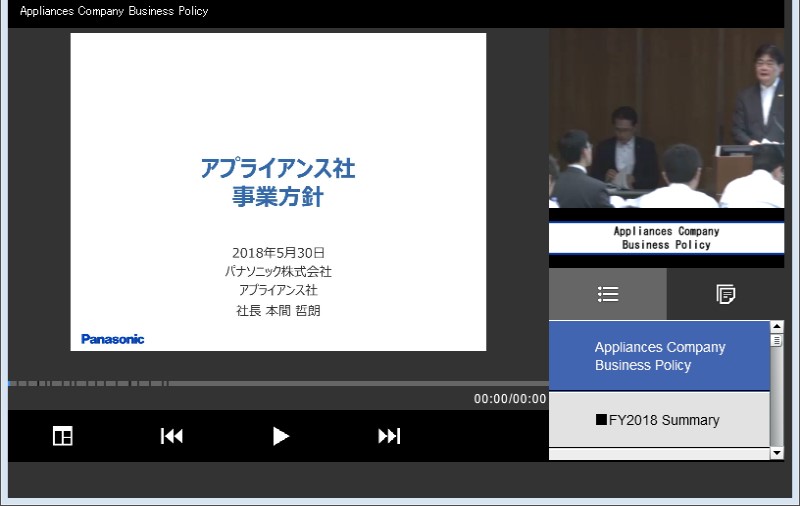This screenshot has height=506, width=800.
Task: Click the 00:00/00:00 time display
Action: 510,399
